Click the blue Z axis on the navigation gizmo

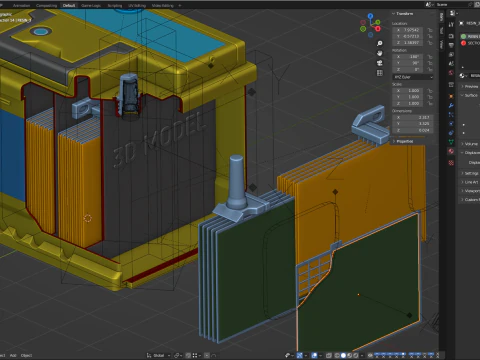[x=370, y=16]
